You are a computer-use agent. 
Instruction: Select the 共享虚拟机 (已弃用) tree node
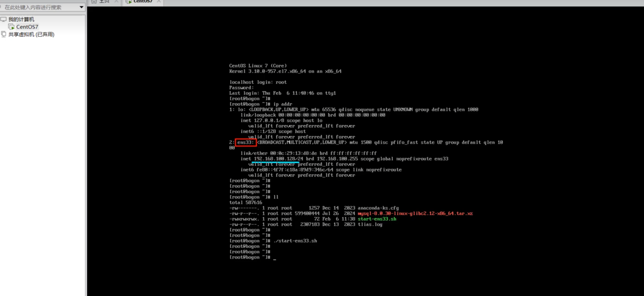31,34
